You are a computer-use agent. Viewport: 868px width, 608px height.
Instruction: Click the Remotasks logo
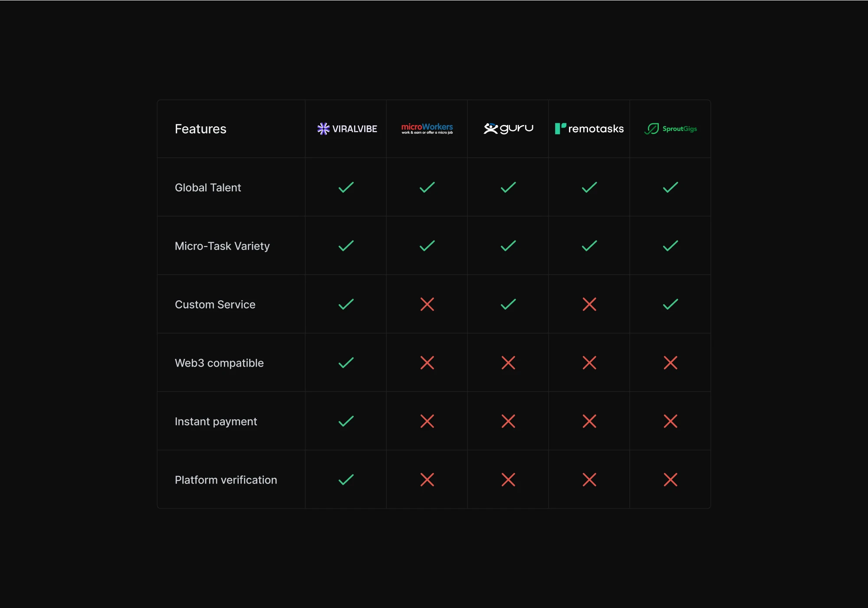589,129
